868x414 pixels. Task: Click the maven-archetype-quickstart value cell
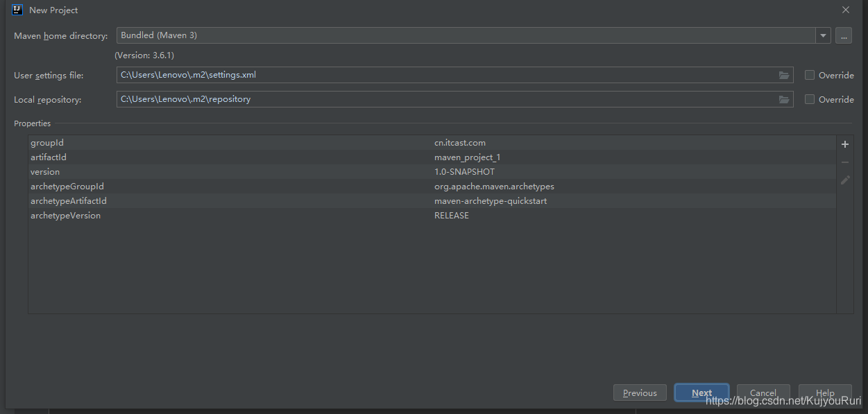pyautogui.click(x=491, y=201)
